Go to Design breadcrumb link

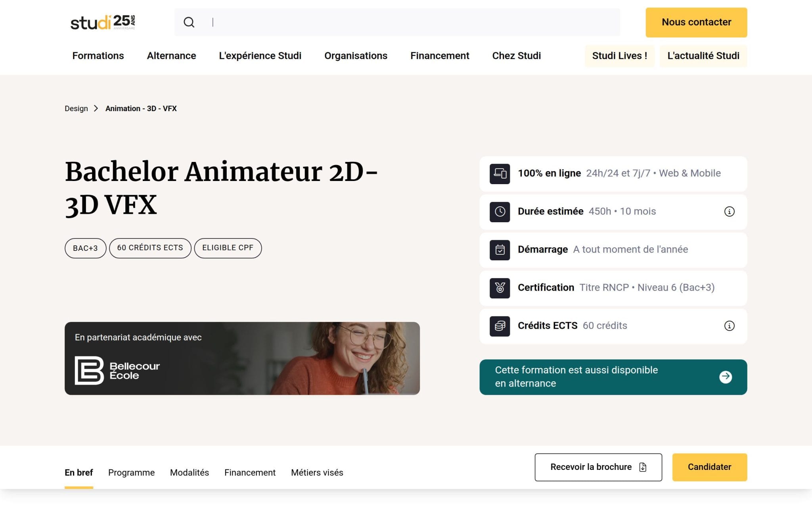[x=76, y=108]
